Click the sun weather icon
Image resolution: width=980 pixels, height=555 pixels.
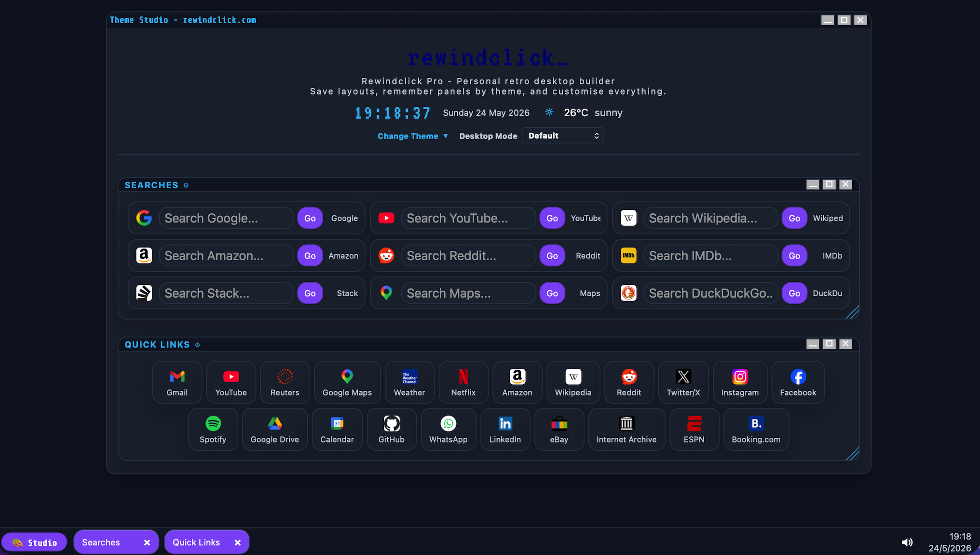(549, 112)
